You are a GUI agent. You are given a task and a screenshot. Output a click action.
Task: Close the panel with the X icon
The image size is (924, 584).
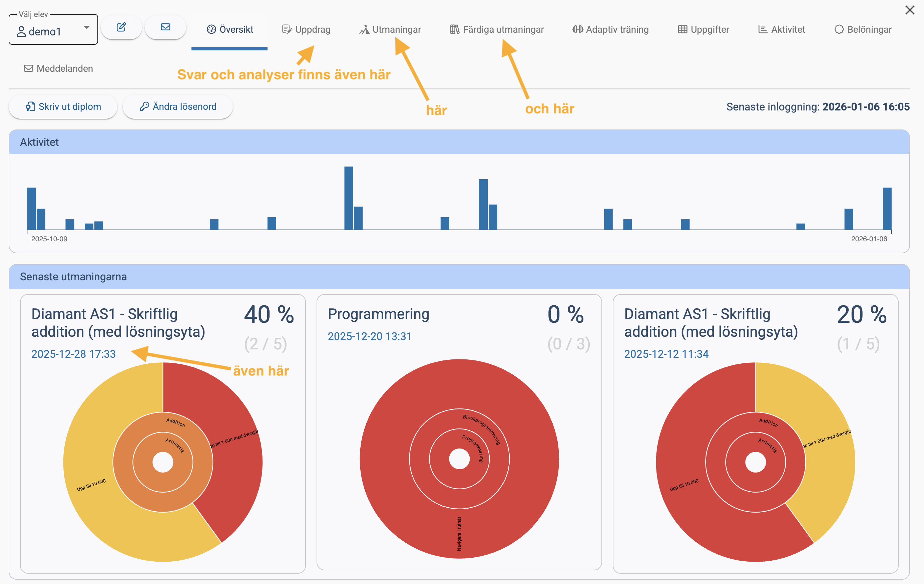(909, 10)
